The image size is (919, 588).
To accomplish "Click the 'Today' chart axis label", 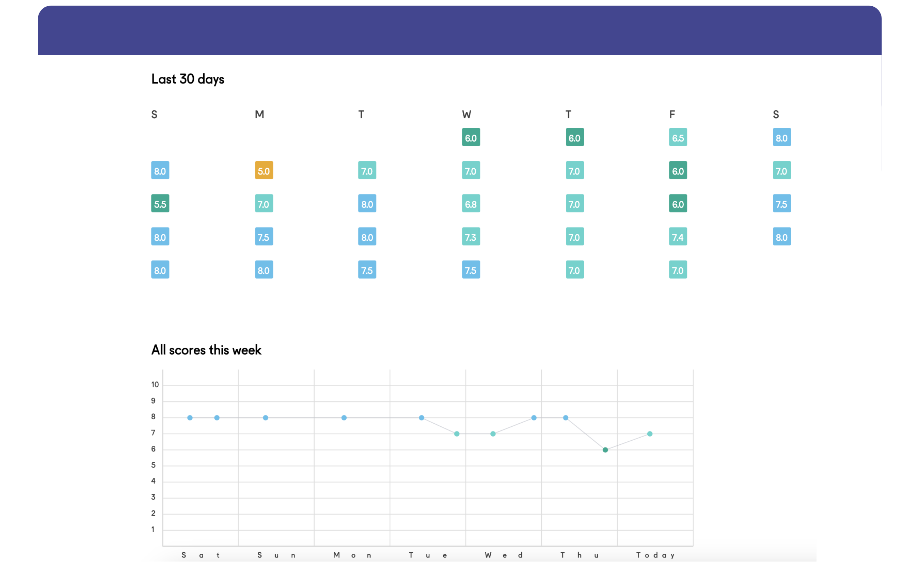I will click(655, 555).
